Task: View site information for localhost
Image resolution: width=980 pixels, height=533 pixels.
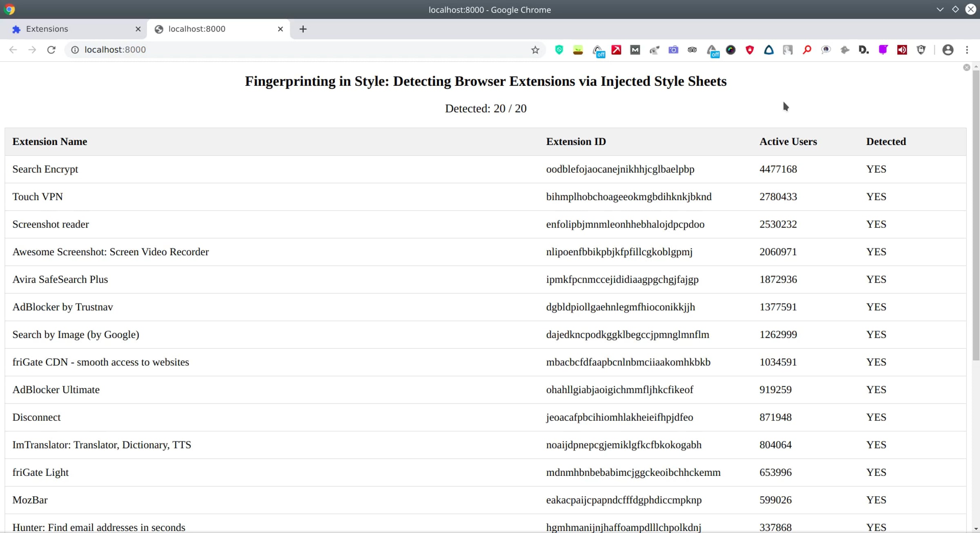Action: (x=75, y=50)
